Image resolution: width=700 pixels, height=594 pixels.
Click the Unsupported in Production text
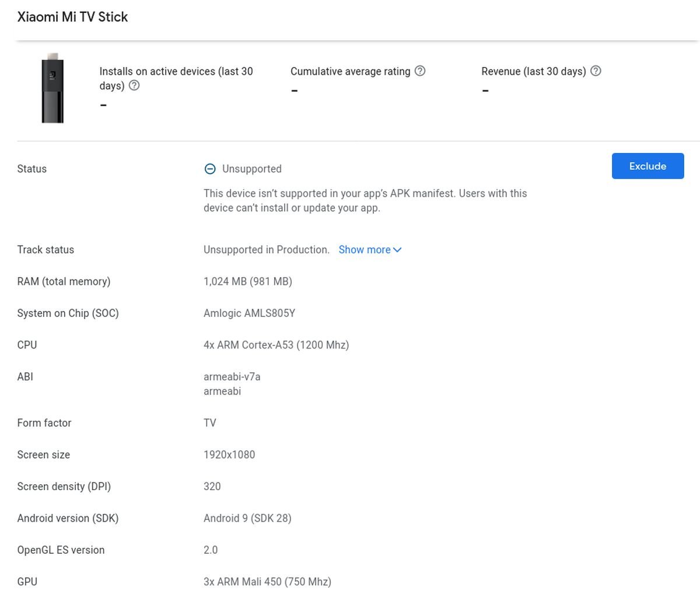pos(266,250)
